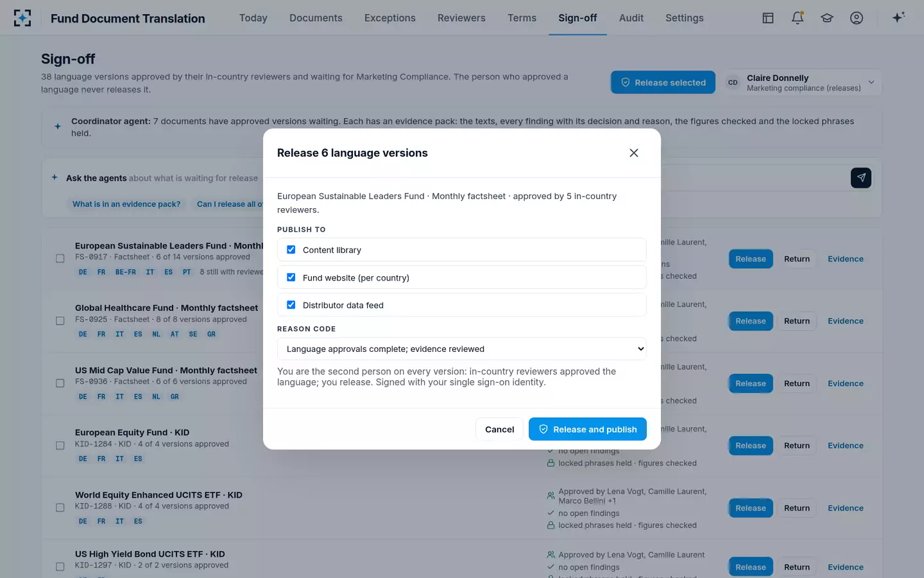924x578 pixels.
Task: View Evidence for US Mid Cap Value Fund
Action: point(846,383)
